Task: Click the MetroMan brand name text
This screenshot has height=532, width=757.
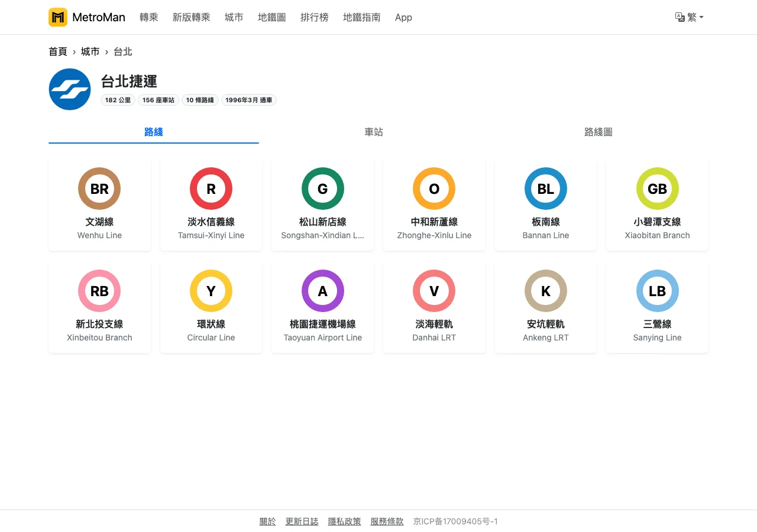Action: coord(99,17)
